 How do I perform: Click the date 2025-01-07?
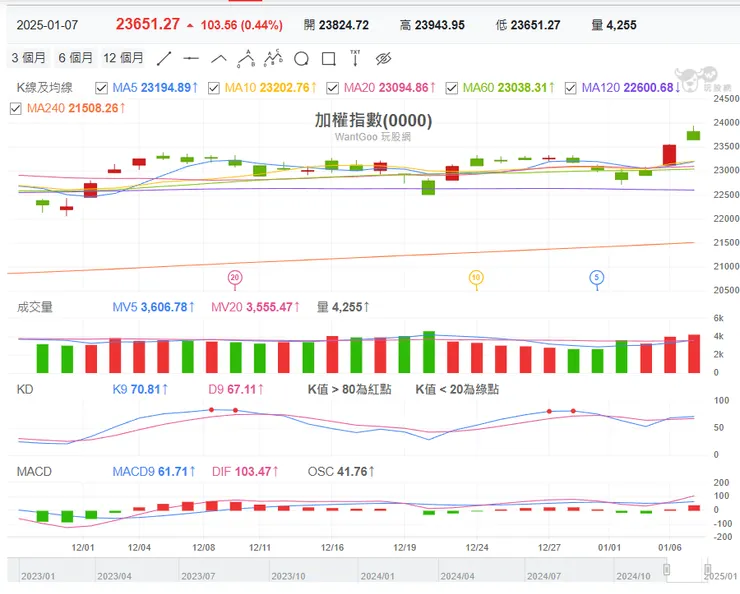(x=47, y=25)
